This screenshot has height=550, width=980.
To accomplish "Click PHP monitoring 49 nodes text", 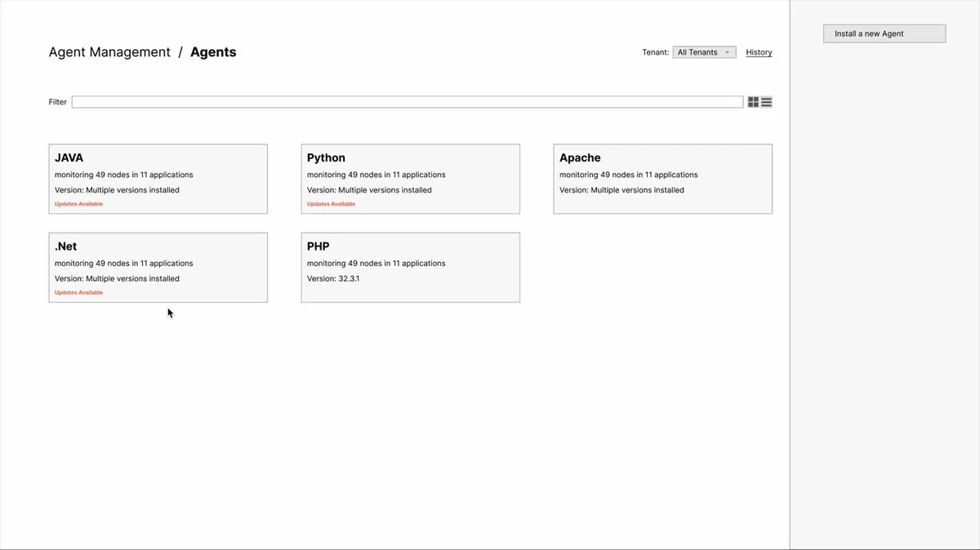I will click(376, 264).
